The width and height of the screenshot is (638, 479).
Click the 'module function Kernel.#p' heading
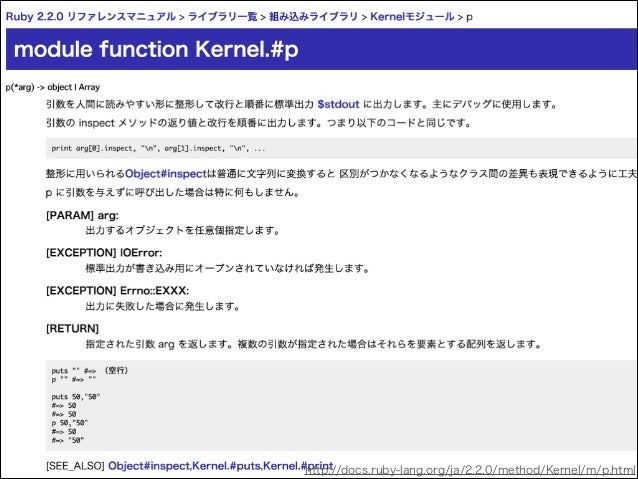tap(156, 49)
